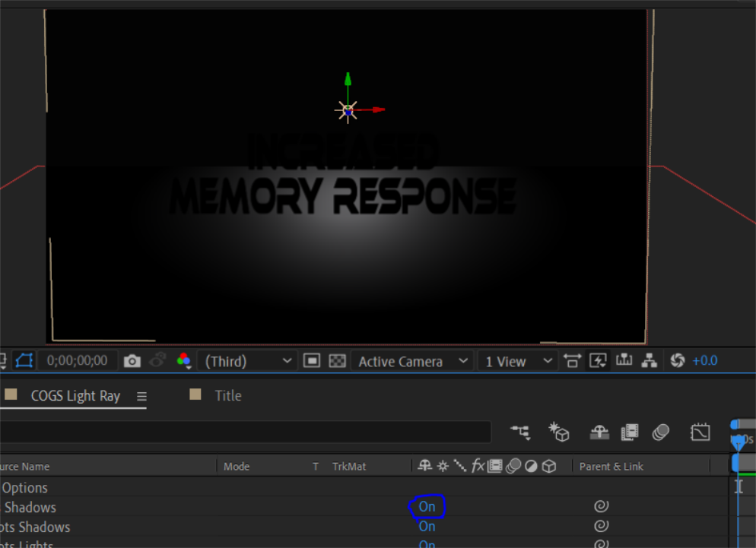The image size is (756, 548).
Task: Reset exposure with the swirl button
Action: [x=676, y=360]
